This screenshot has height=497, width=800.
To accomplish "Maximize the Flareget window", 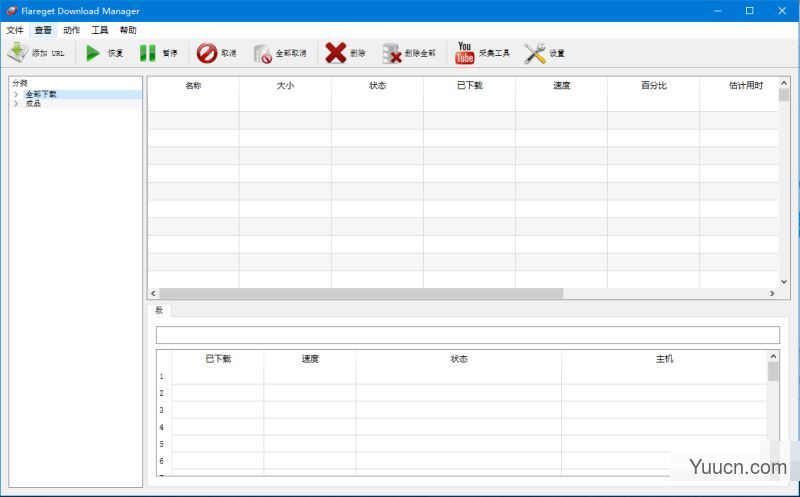I will (x=749, y=11).
